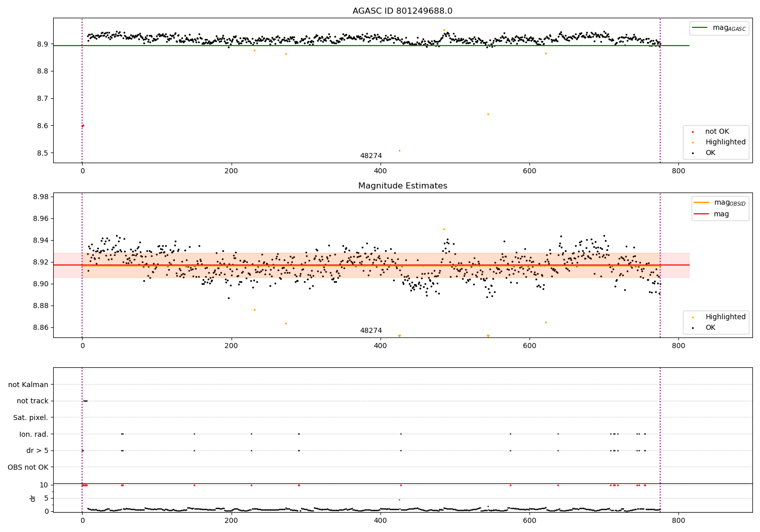Click the orange triangle marker near 545
This screenshot has height=532, width=760.
click(488, 336)
